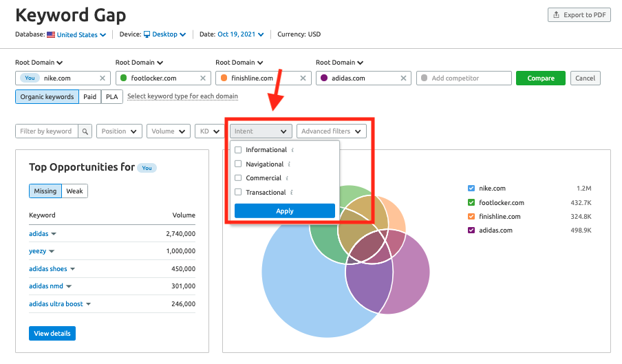Open the adidas nmd keyword link
622x364 pixels.
pyautogui.click(x=46, y=286)
